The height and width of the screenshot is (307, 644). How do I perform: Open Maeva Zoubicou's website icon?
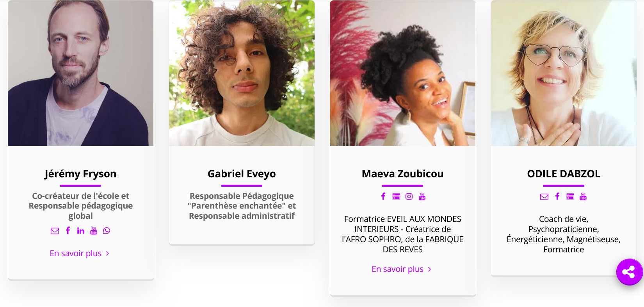(396, 196)
